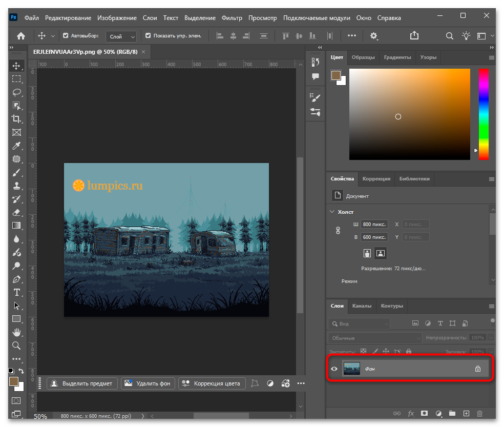Open the Color panel flyout menu
This screenshot has width=504, height=427.
point(492,57)
